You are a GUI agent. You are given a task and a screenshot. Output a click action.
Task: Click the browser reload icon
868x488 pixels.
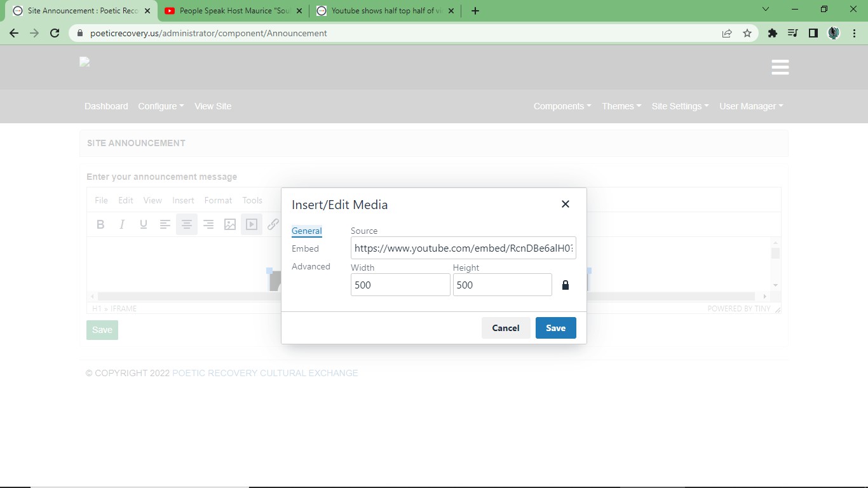pos(55,33)
